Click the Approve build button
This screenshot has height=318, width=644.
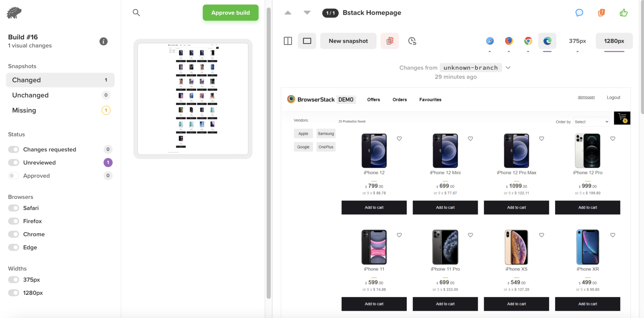click(230, 13)
